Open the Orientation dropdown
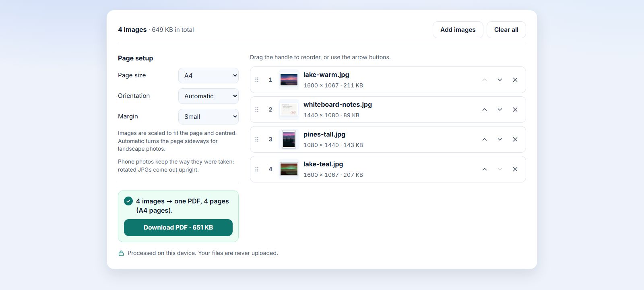The width and height of the screenshot is (644, 290). (208, 96)
